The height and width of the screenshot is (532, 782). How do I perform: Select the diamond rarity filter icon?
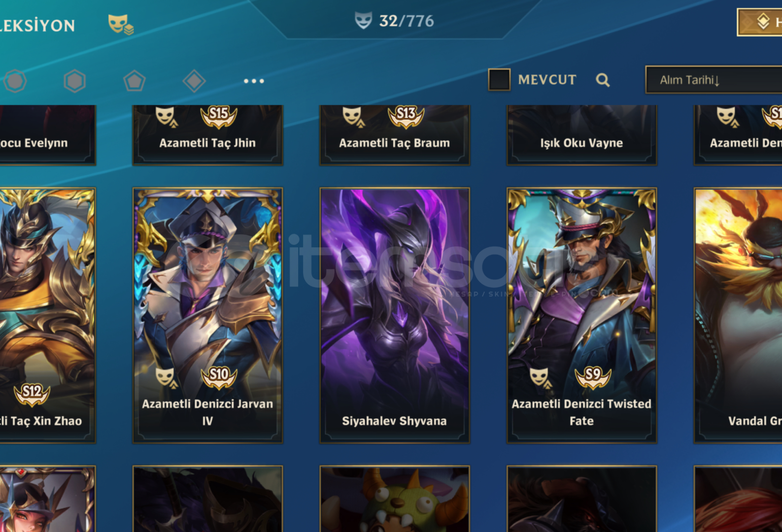coord(194,81)
